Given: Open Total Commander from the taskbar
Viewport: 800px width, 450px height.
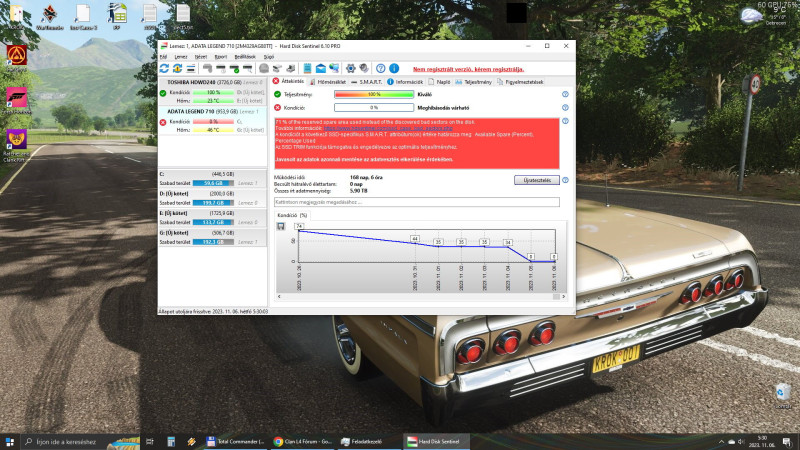Looking at the screenshot, I should [x=235, y=442].
